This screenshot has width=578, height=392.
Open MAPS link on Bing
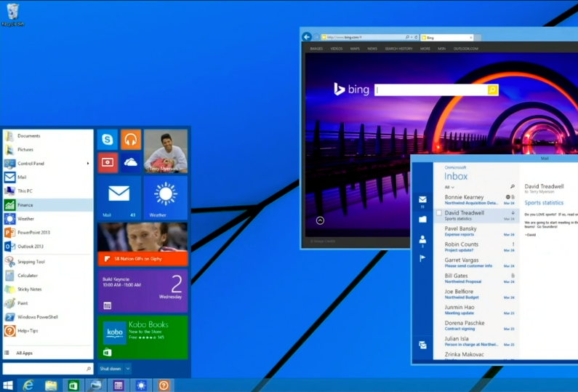click(x=355, y=49)
